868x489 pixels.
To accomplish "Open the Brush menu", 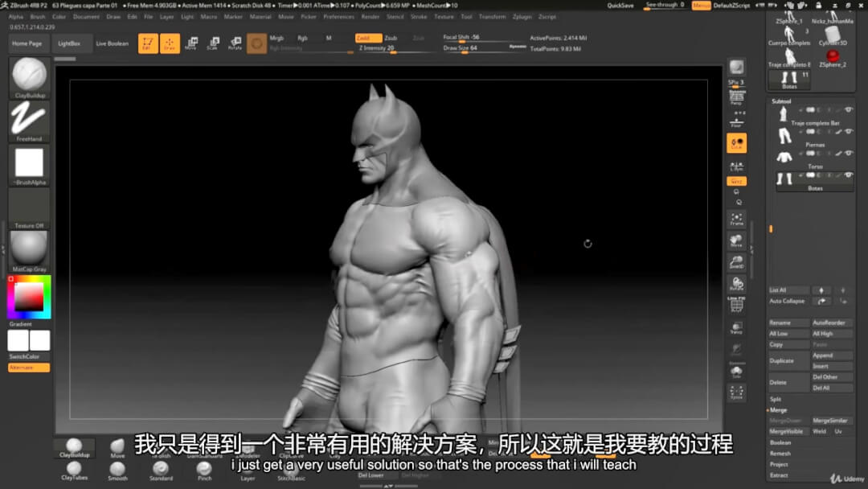I will [x=38, y=17].
